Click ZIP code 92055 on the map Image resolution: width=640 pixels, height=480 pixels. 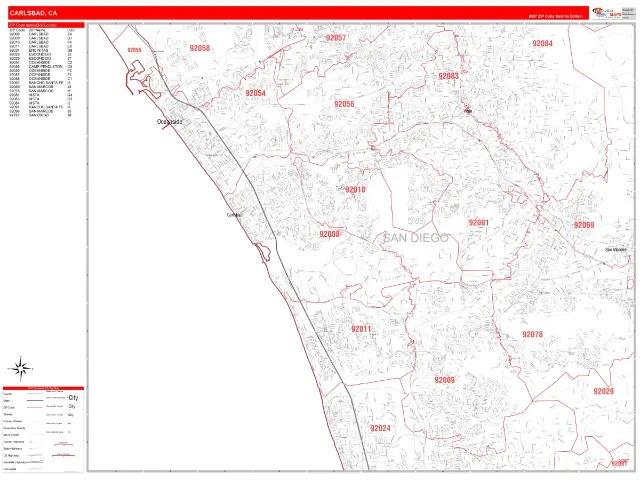click(134, 50)
